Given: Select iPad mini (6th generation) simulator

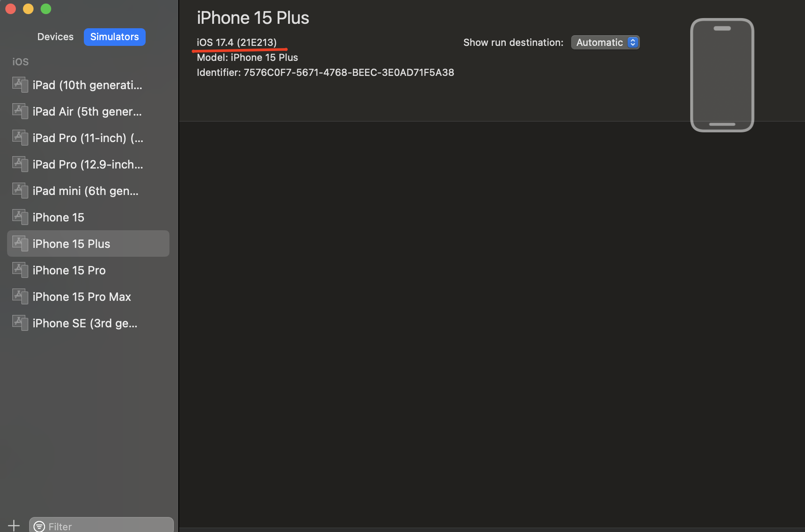Looking at the screenshot, I should point(88,191).
